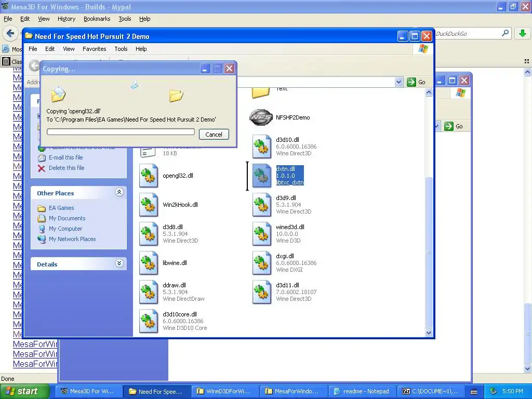The image size is (532, 399).
Task: Click the Mypal browser back arrow
Action: tap(10, 33)
